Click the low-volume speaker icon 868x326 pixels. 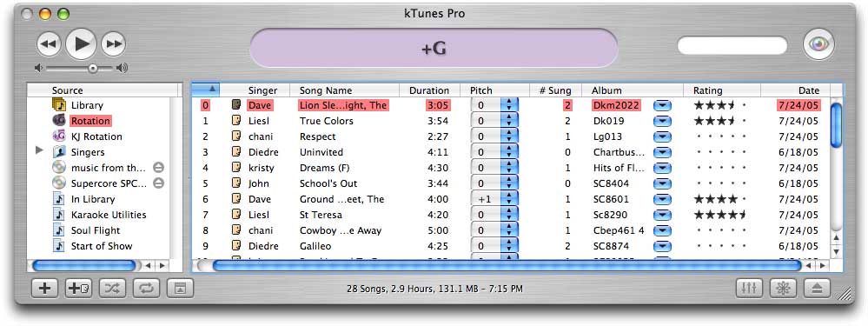[38, 68]
